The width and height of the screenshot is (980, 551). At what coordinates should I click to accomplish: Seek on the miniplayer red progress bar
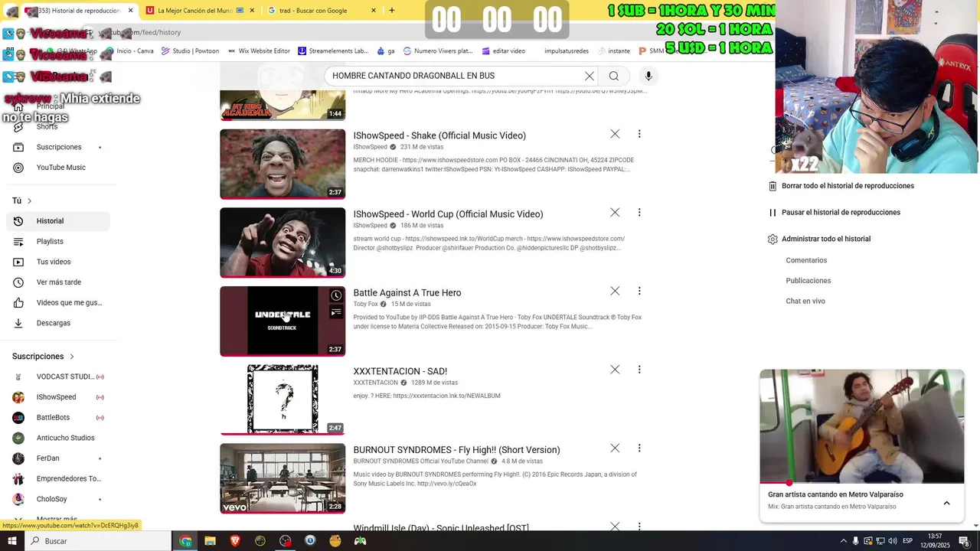click(862, 483)
